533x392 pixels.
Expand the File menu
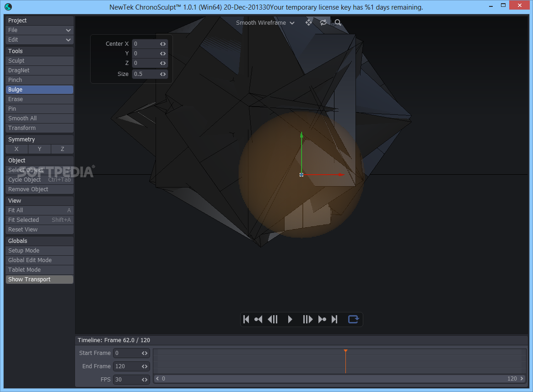click(39, 30)
